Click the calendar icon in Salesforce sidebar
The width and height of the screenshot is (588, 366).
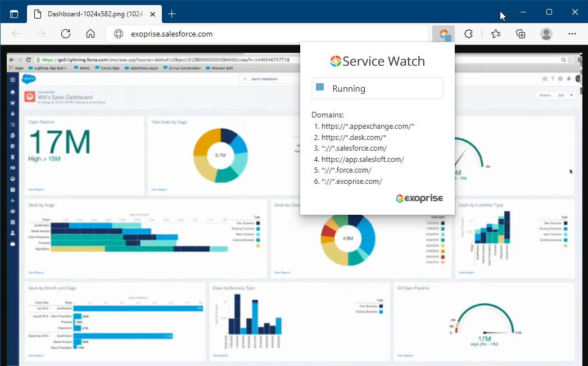point(12,222)
